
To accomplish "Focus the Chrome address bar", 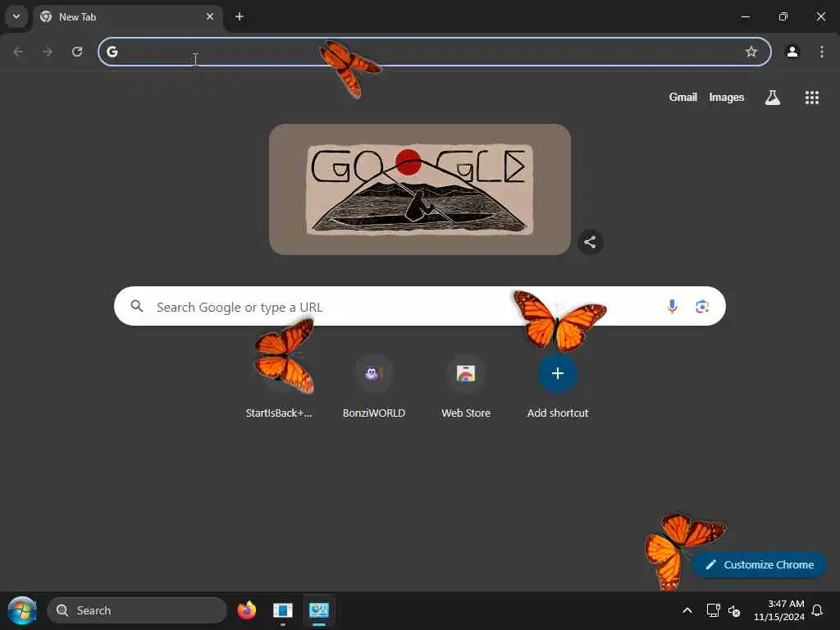I will [435, 52].
